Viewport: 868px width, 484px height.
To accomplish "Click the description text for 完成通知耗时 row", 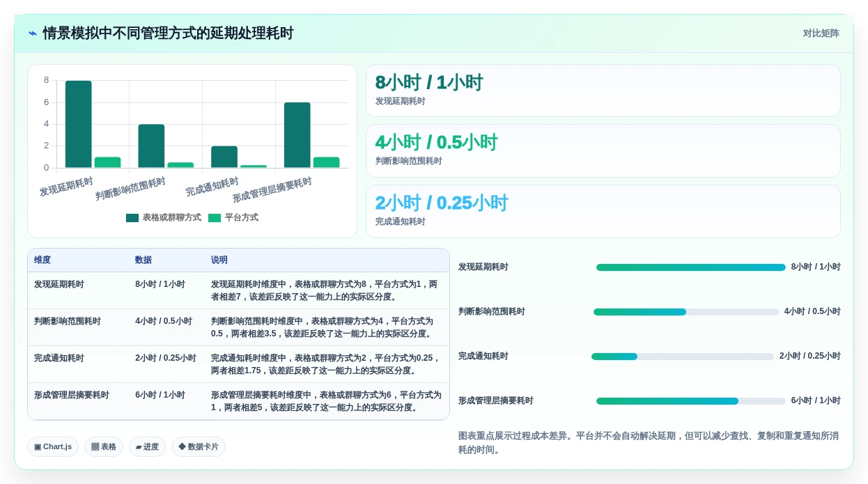I will click(326, 364).
